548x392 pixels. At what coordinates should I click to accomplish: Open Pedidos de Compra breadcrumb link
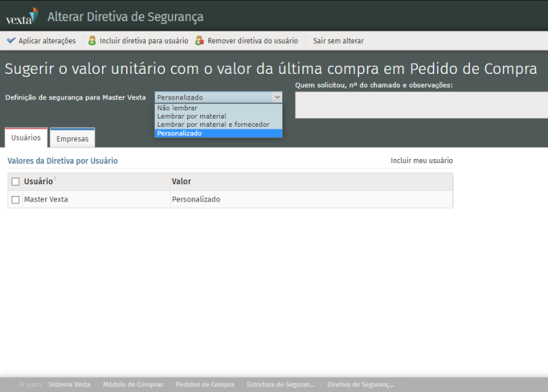[x=205, y=384]
